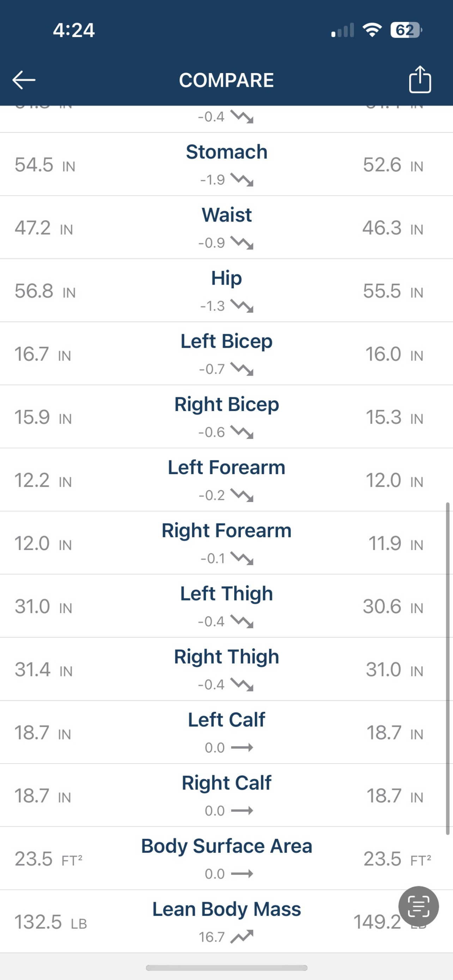Tap the Body Surface Area label
The height and width of the screenshot is (980, 453).
click(227, 846)
